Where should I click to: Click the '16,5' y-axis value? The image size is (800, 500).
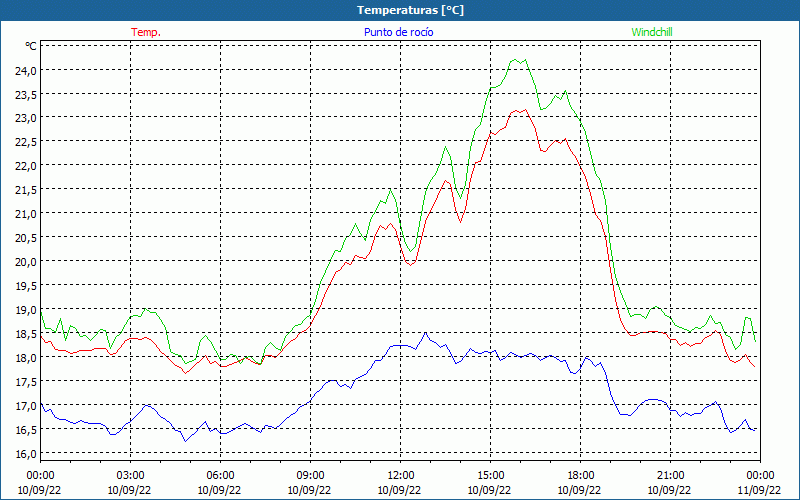(x=26, y=430)
